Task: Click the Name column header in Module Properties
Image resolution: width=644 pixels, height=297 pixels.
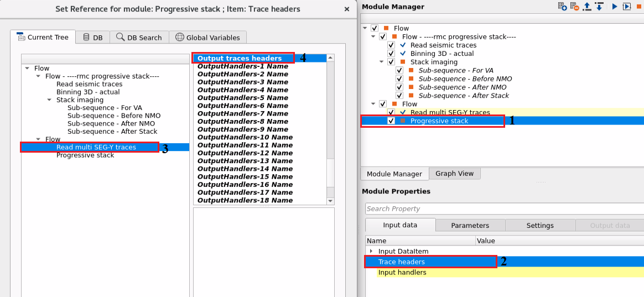Action: tap(420, 241)
